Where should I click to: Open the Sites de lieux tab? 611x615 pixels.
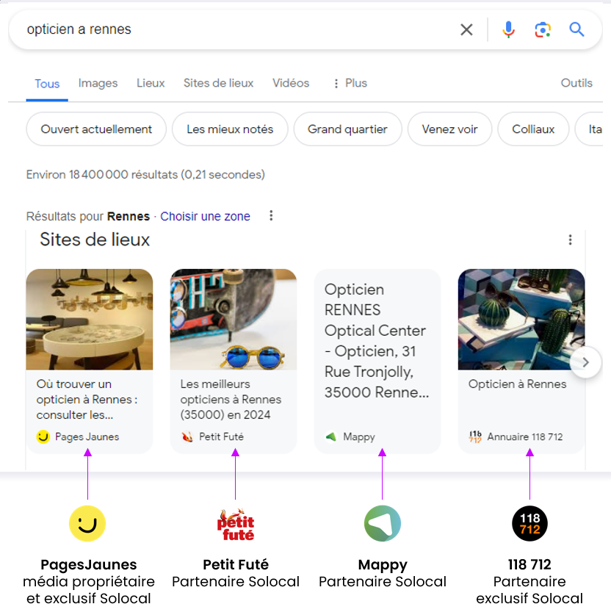218,83
